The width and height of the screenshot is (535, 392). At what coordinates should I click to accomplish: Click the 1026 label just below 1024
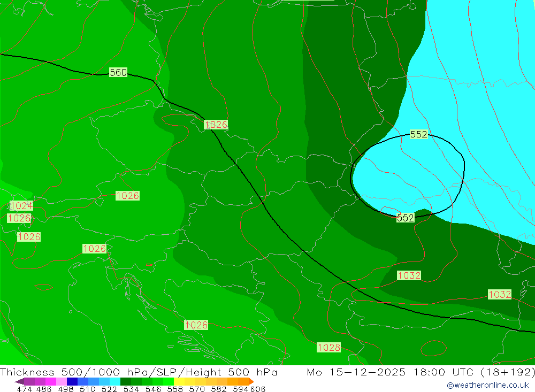(x=19, y=218)
